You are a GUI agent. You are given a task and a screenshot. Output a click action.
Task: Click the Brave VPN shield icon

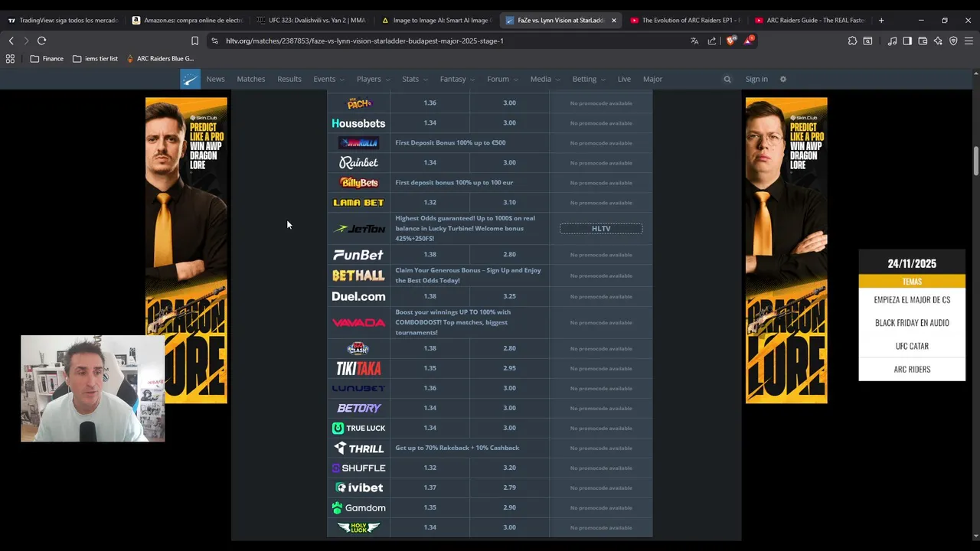coord(953,41)
